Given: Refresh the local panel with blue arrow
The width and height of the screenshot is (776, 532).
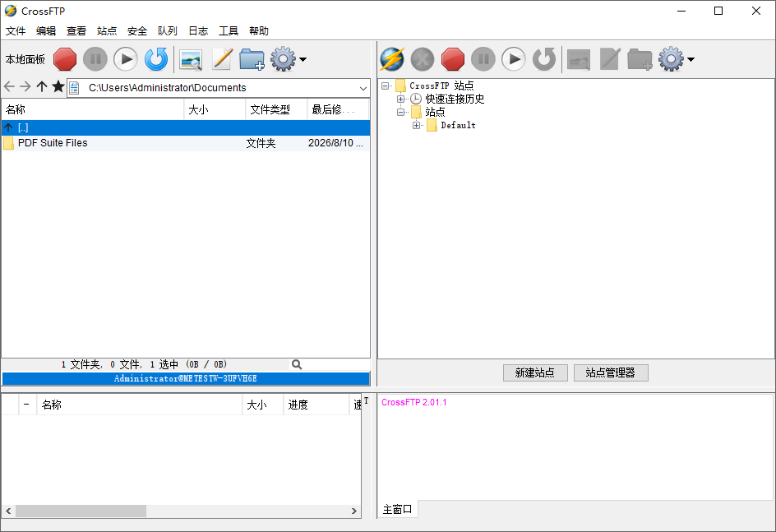Looking at the screenshot, I should pyautogui.click(x=156, y=59).
